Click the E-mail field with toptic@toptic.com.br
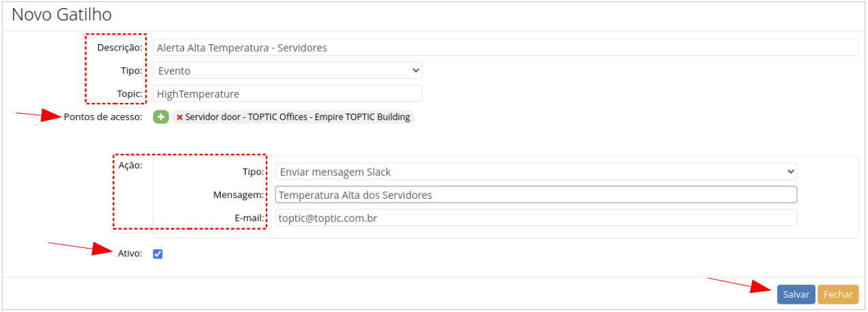 [x=535, y=218]
